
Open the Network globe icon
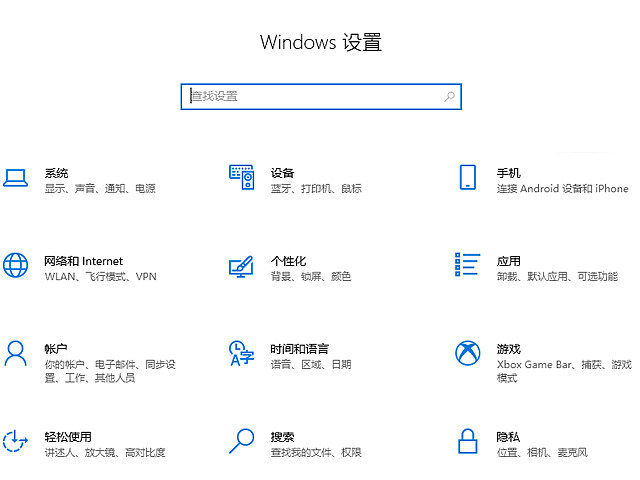click(16, 265)
